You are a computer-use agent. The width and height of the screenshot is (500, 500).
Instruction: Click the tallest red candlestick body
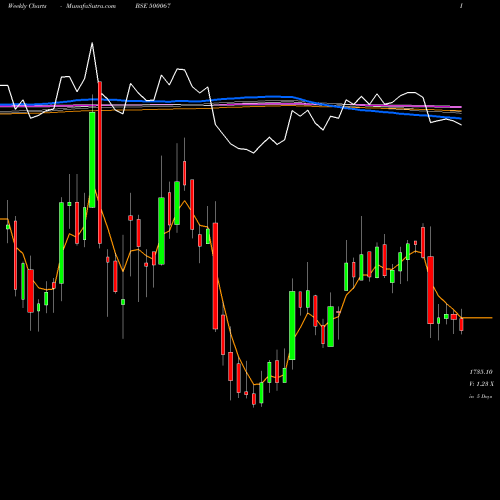(x=100, y=163)
